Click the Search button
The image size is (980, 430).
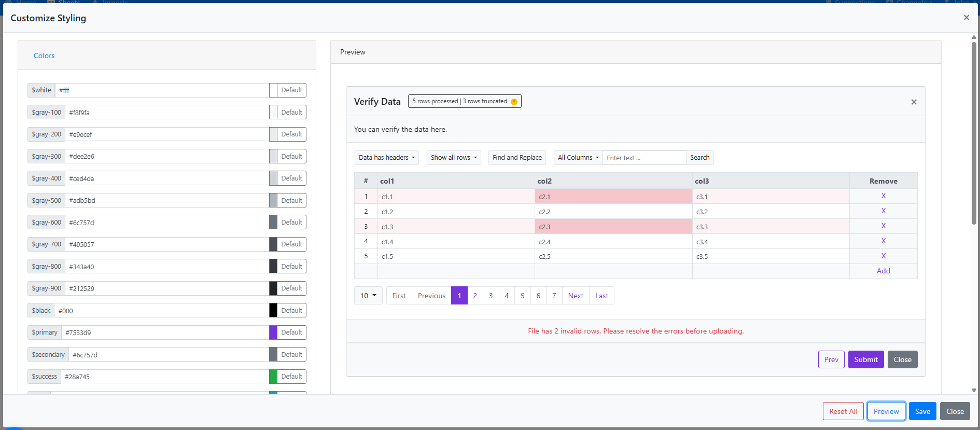(699, 158)
